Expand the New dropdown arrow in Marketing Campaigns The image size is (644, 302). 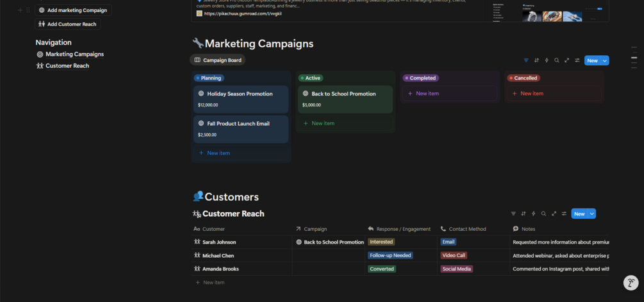click(x=605, y=60)
